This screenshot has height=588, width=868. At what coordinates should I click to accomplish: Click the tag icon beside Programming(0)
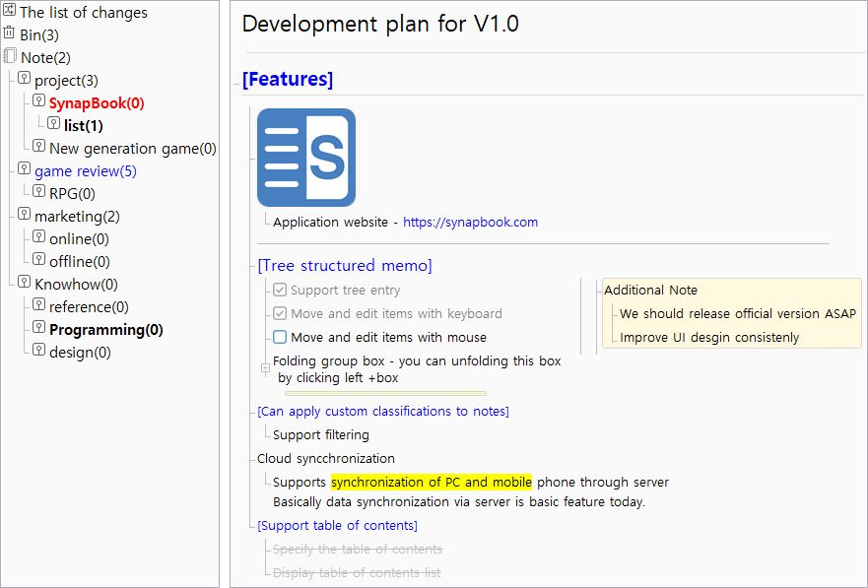click(x=38, y=327)
